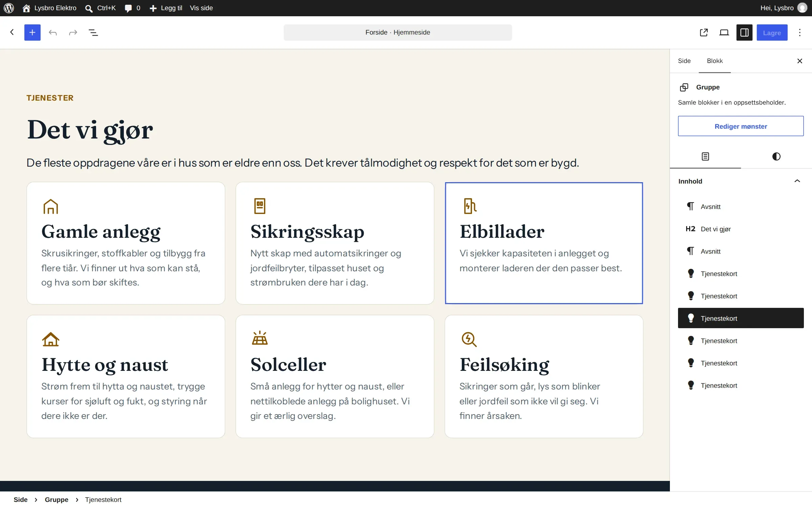Open the device preview dropdown
The width and height of the screenshot is (812, 508).
tap(724, 33)
